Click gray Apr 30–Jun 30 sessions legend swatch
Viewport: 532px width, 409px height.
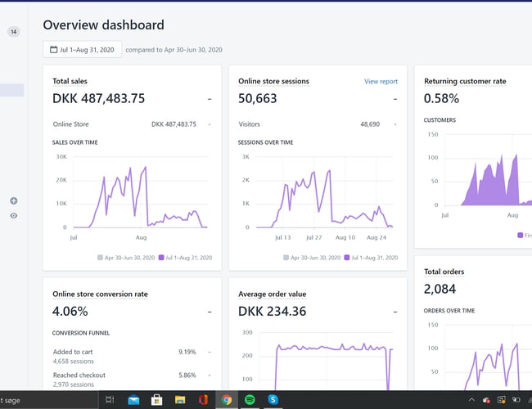tap(286, 257)
